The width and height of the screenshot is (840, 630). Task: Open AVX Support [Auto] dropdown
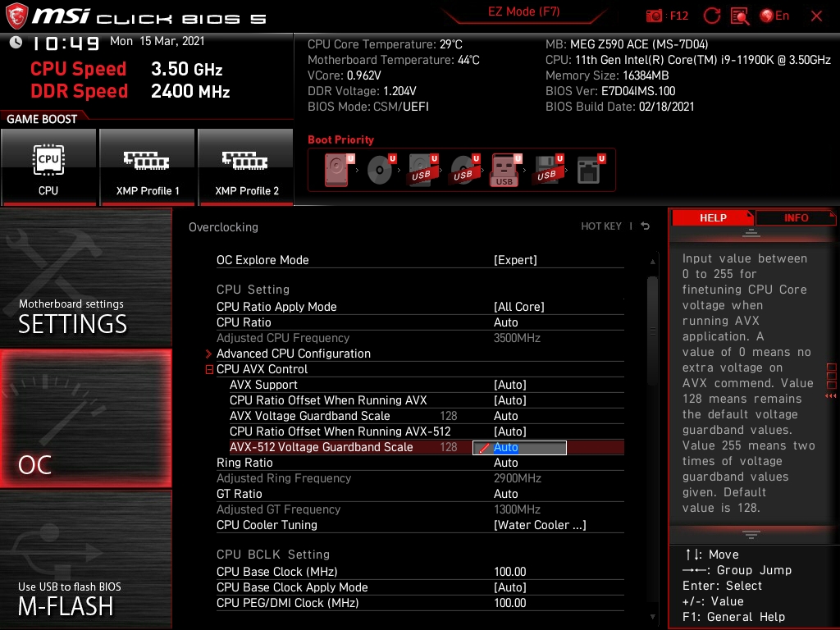point(509,385)
